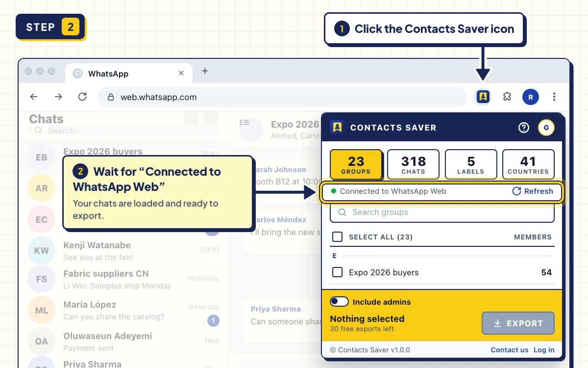This screenshot has height=368, width=588.
Task: Open the Kenji Watanabe chat
Action: 123,251
